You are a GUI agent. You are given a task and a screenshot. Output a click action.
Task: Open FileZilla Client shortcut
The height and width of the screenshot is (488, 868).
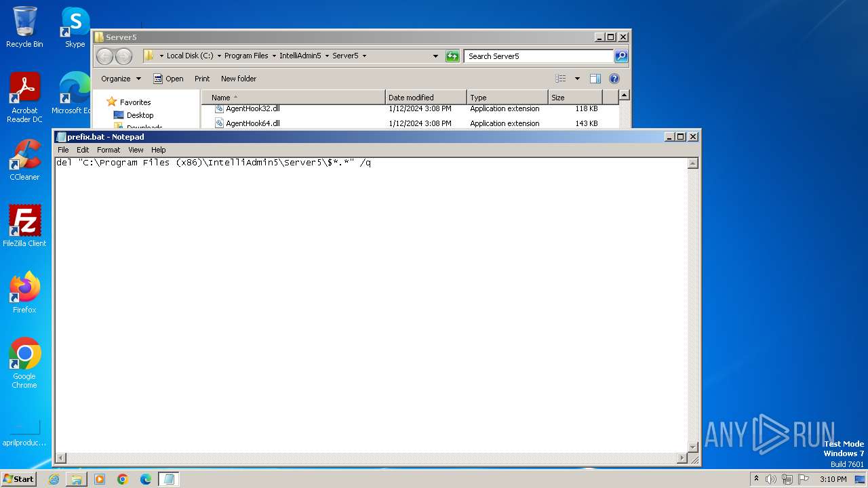tap(24, 226)
